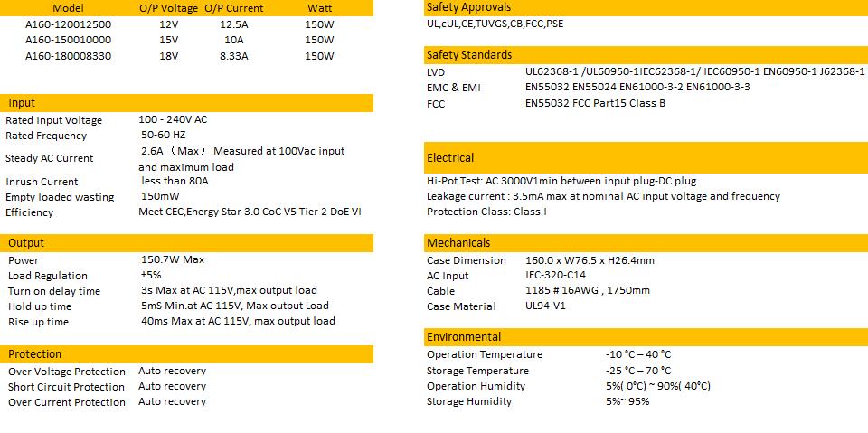Viewport: 868px width, 433px height.
Task: Click the 'LVD' standard label
Action: 436,72
